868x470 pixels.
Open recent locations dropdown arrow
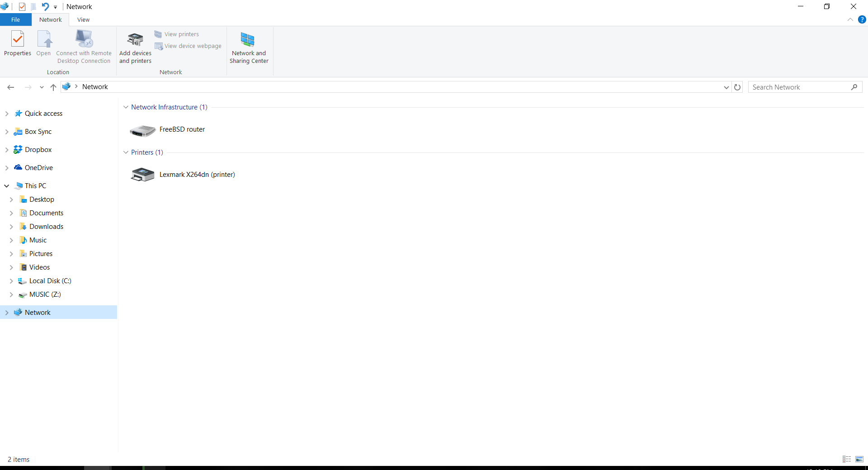(x=42, y=87)
